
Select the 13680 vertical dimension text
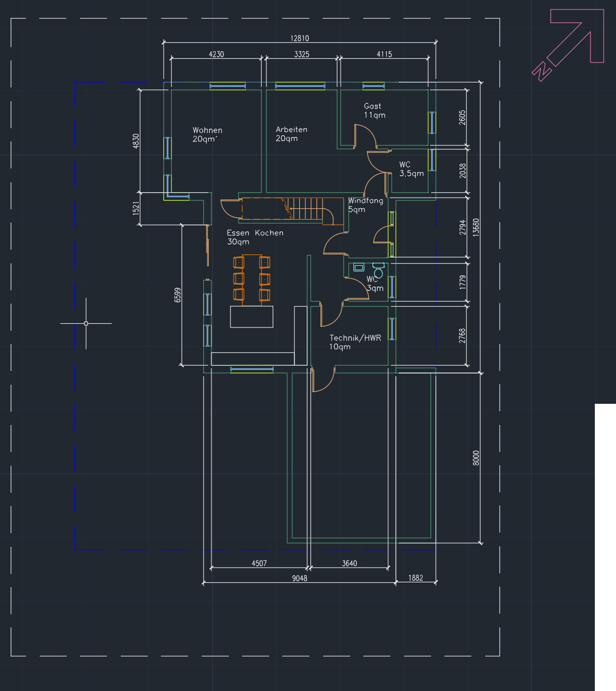click(476, 227)
